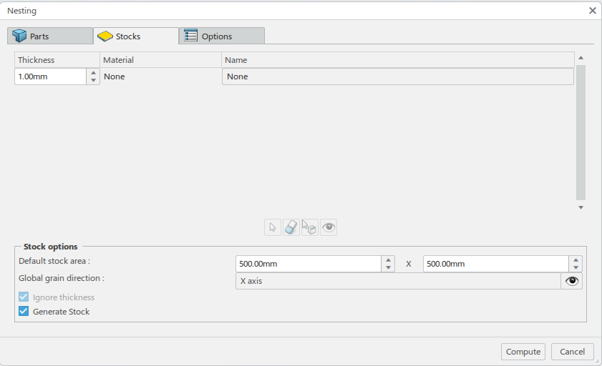Decrease thickness with the down arrow
602x366 pixels.
click(x=93, y=80)
